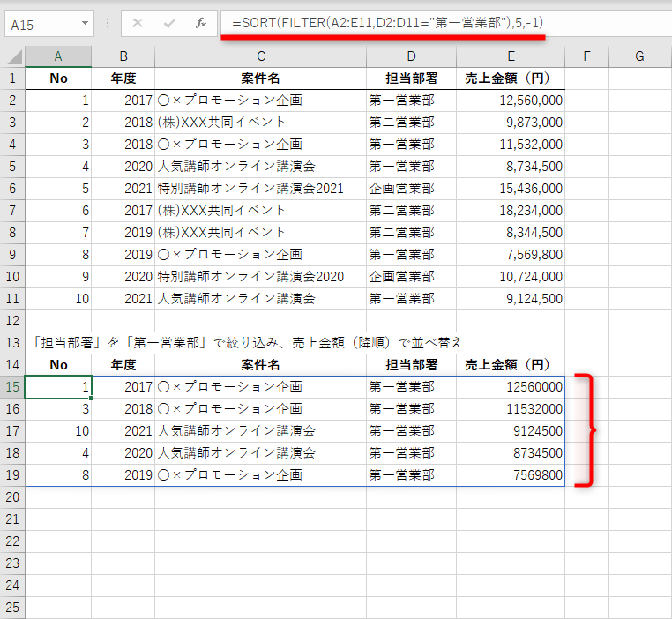
Task: Select row 6 header
Action: click(x=12, y=189)
